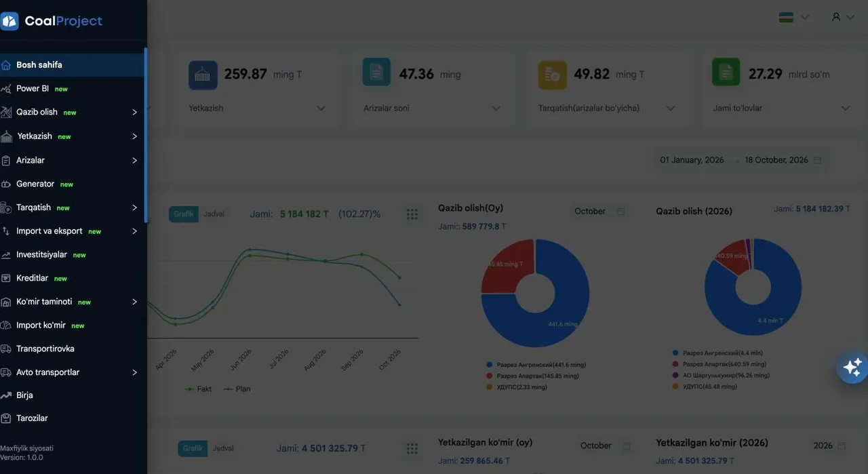868x474 pixels.
Task: Expand Import va eksport submenu arrow
Action: click(134, 231)
